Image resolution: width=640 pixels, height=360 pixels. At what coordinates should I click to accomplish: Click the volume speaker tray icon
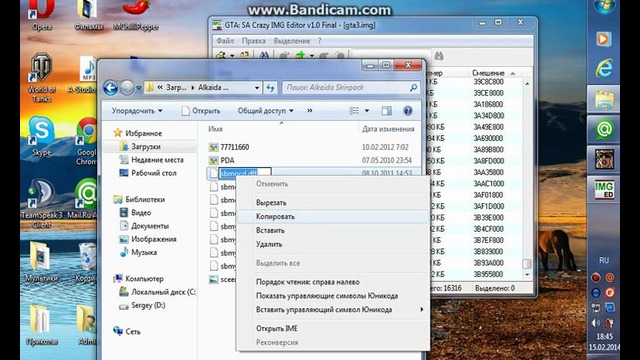tap(596, 323)
